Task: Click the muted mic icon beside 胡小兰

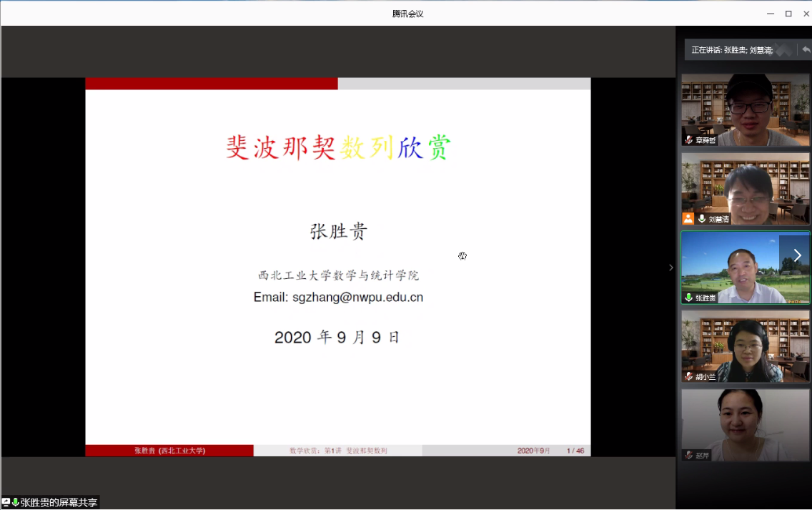Action: tap(689, 376)
